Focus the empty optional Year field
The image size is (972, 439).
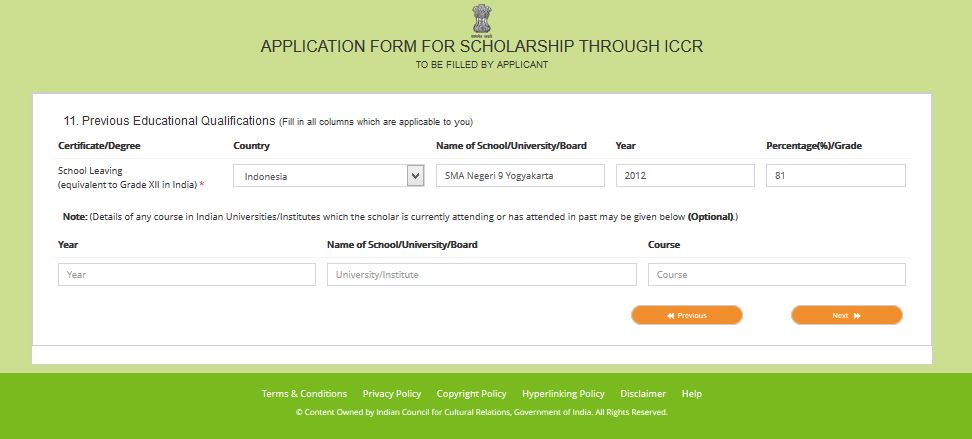tap(186, 274)
